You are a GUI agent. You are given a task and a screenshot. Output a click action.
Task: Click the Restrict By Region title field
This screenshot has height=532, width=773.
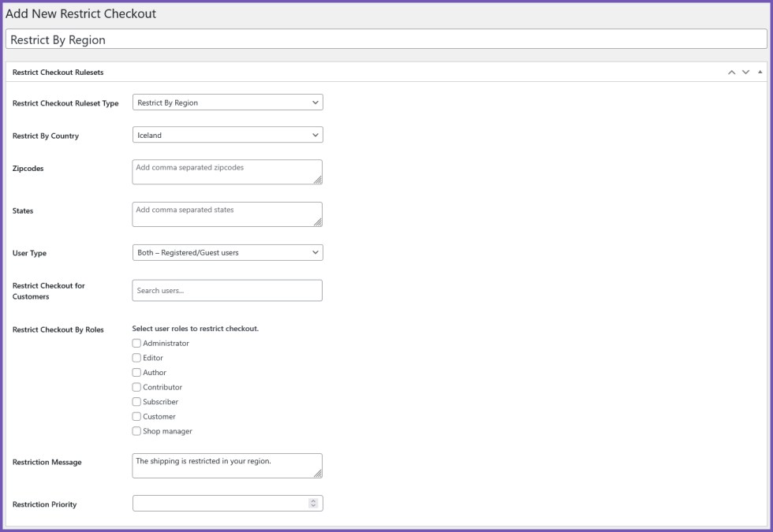(x=386, y=38)
